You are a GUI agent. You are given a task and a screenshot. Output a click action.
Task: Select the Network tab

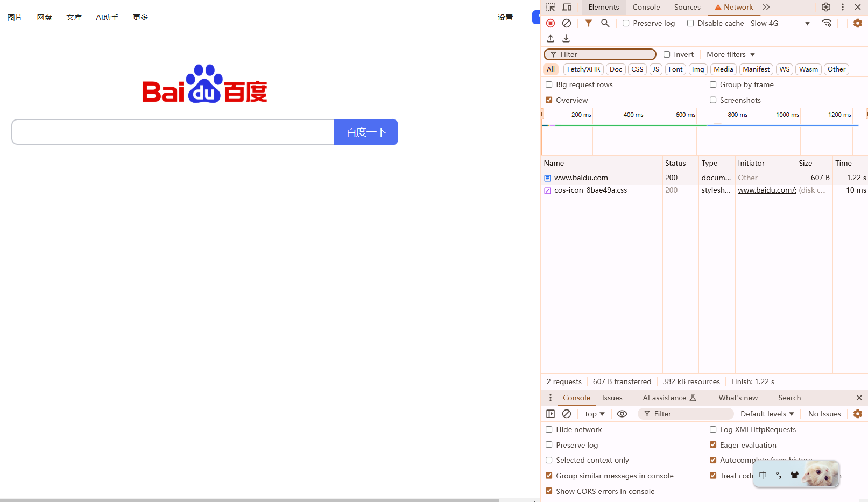(734, 7)
